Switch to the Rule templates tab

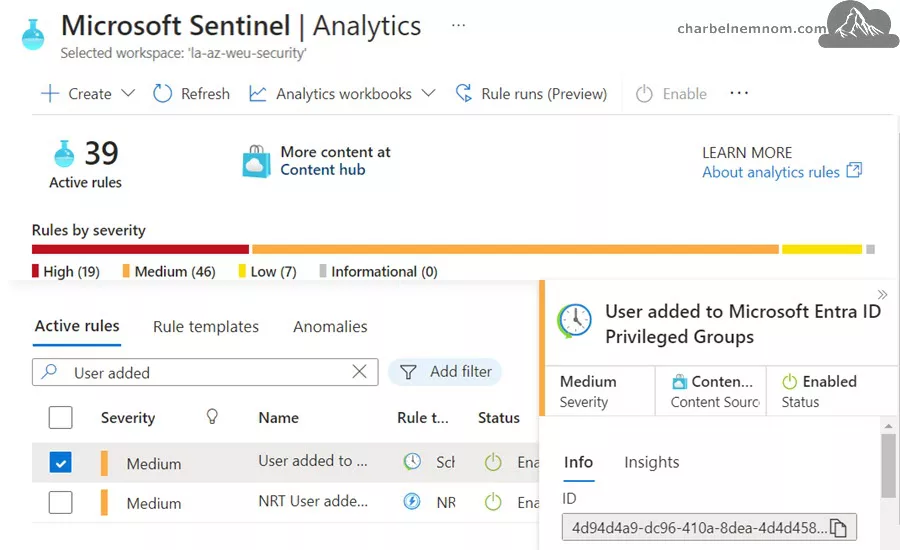[205, 327]
